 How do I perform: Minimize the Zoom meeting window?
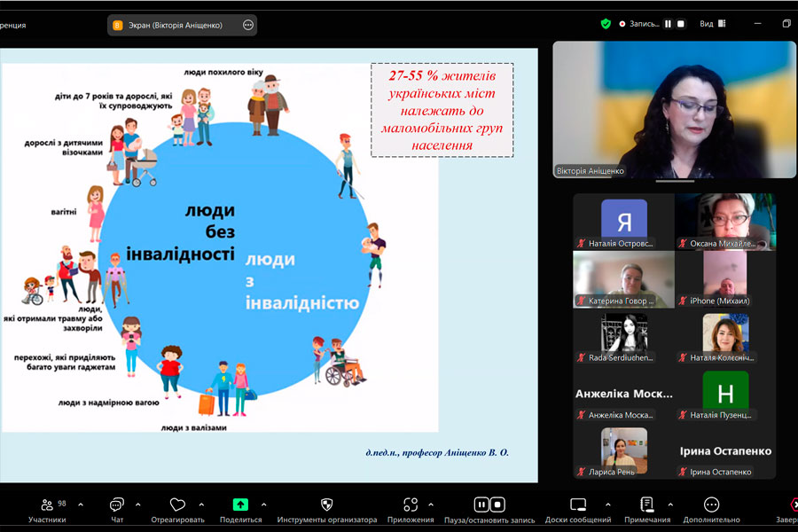point(758,24)
